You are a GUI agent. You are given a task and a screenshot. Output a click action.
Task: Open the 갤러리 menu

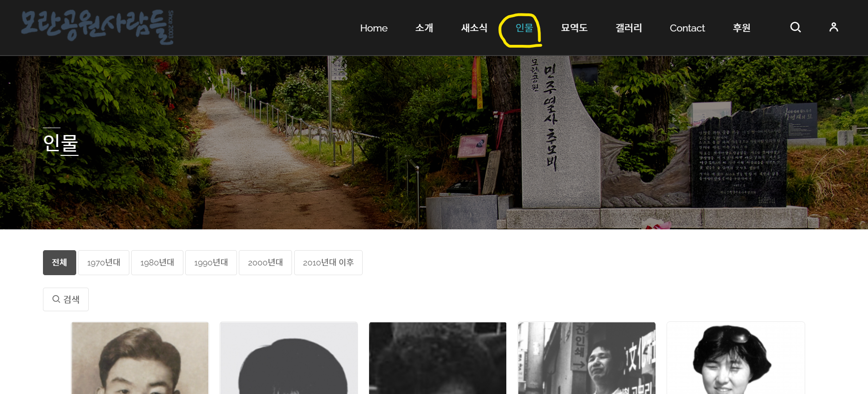629,28
